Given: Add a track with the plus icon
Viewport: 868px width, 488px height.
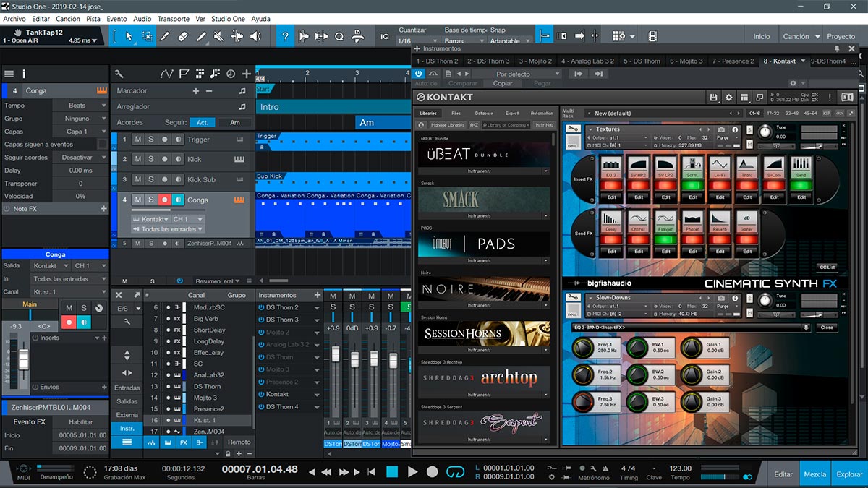Looking at the screenshot, I should tap(247, 74).
